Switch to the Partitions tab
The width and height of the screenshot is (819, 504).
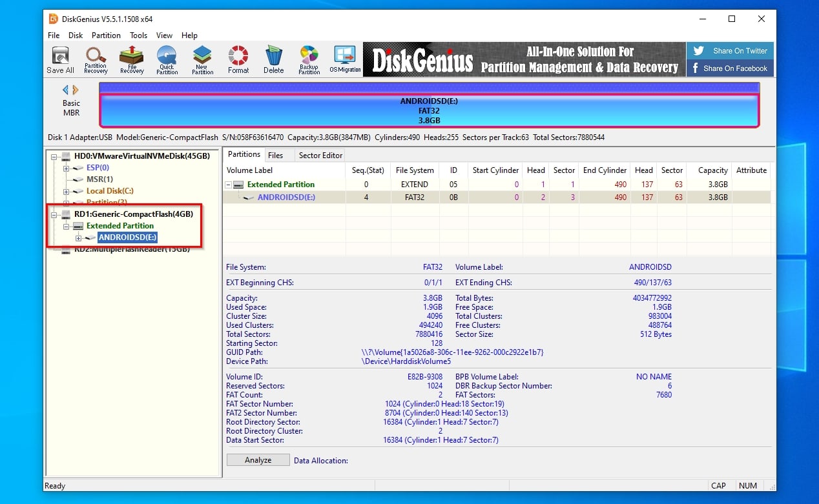tap(244, 154)
